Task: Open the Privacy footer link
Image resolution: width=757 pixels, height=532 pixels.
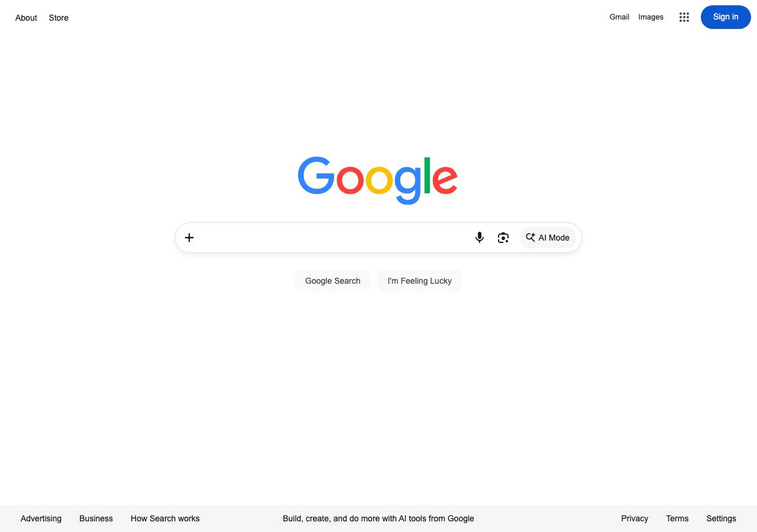Action: [x=635, y=518]
